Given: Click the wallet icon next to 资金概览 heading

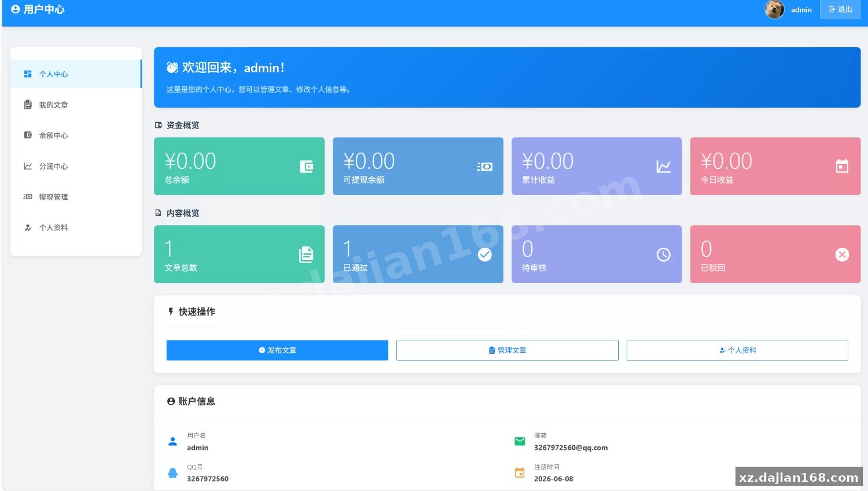Looking at the screenshot, I should [x=159, y=125].
